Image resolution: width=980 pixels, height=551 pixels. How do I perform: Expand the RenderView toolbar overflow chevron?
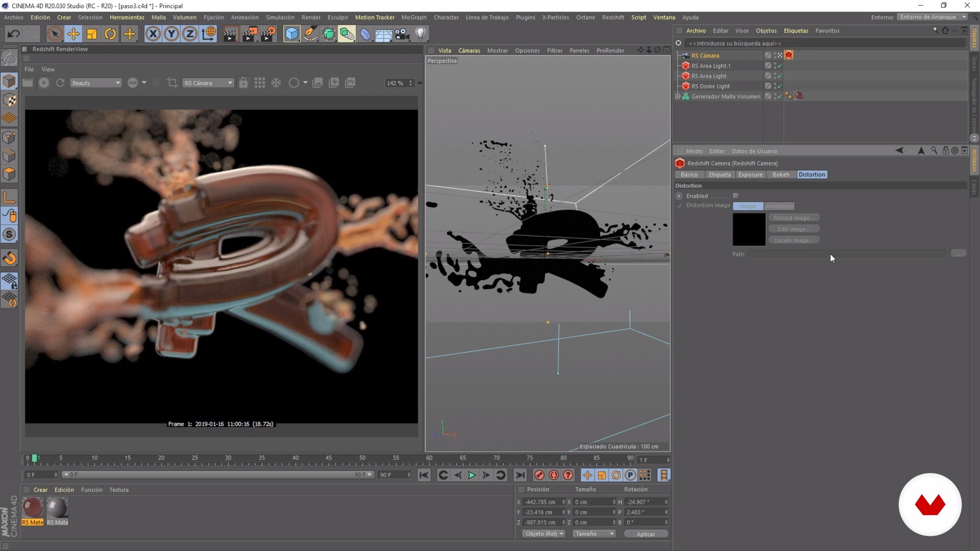coord(420,83)
